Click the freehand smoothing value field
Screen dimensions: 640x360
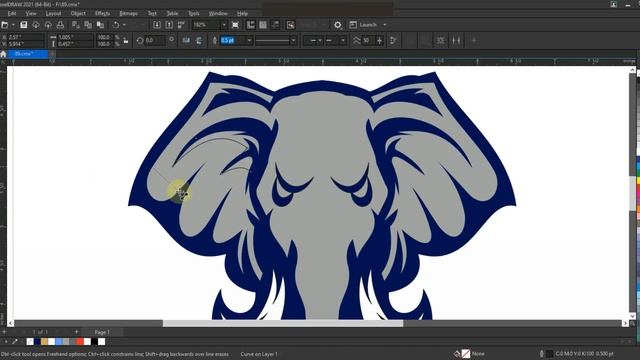click(368, 40)
